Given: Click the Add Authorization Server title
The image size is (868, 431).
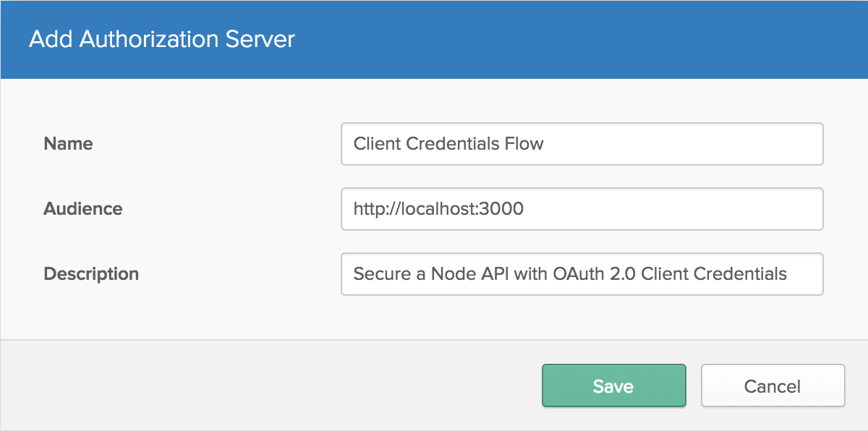Looking at the screenshot, I should point(162,39).
